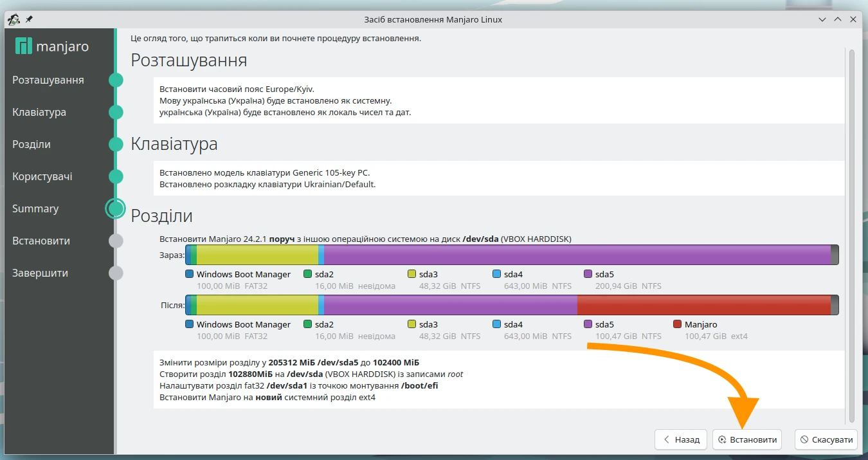
Task: Click yellow sda3 swatch in Зараз legend
Action: pos(411,274)
